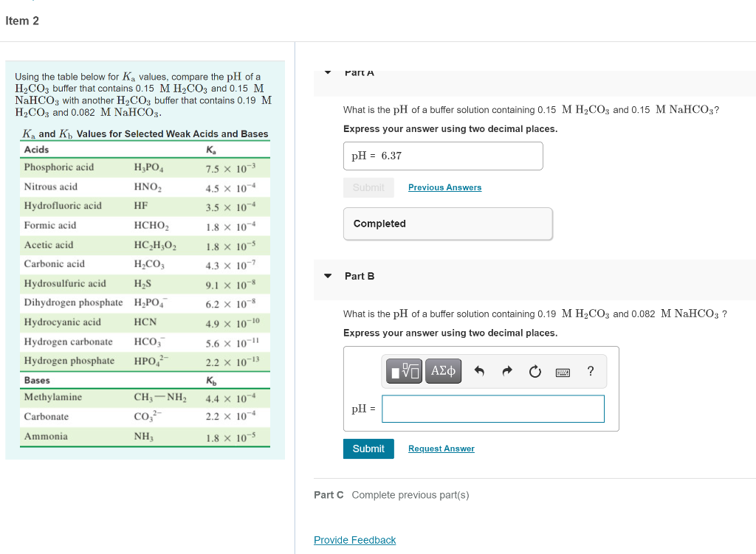Viewport: 756px width, 554px height.
Task: Click the Part B heading text
Action: (x=360, y=276)
